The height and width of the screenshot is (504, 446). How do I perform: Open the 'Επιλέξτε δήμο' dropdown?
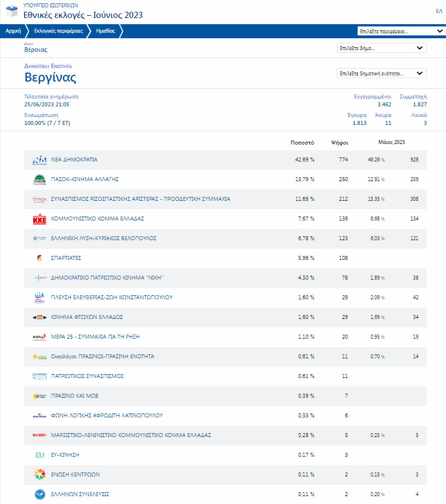381,48
